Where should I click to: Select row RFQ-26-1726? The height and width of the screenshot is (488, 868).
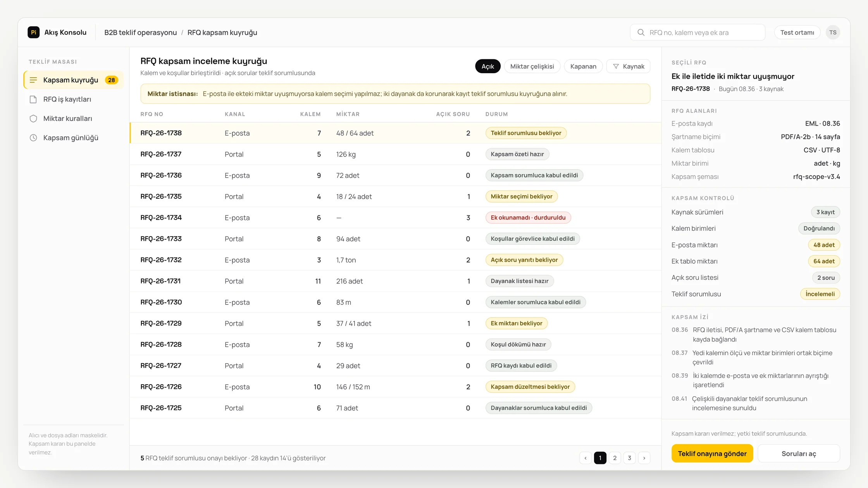(395, 387)
